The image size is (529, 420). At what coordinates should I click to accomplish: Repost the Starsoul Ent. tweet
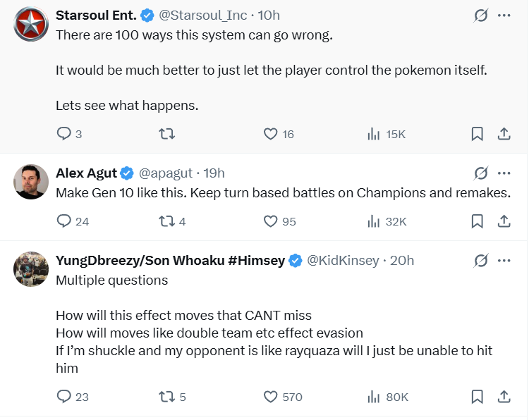coord(167,134)
